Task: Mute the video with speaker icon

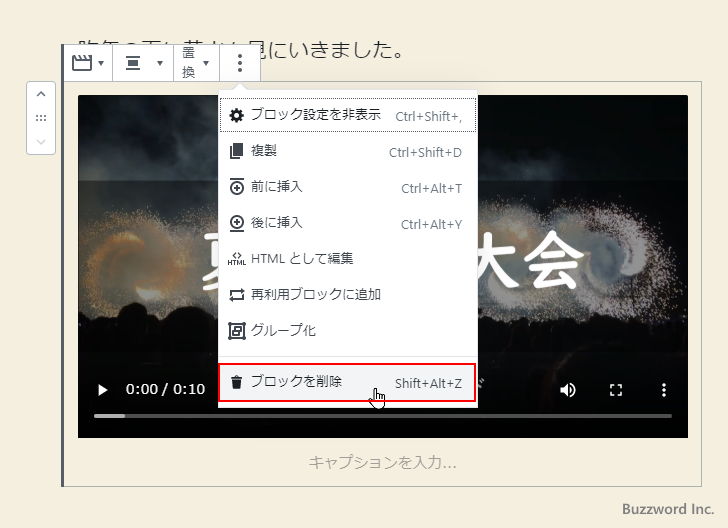Action: pyautogui.click(x=568, y=390)
